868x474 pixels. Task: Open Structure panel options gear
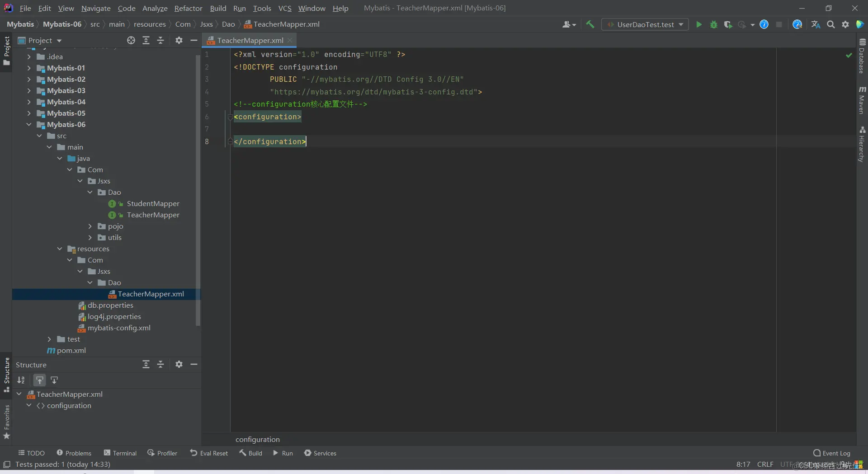coord(179,364)
